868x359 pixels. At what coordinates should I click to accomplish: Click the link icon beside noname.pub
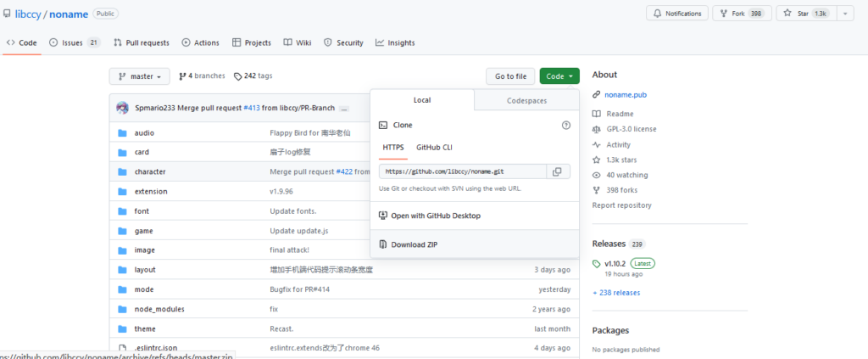597,95
